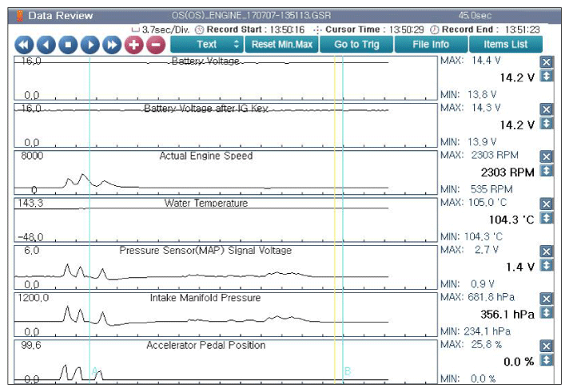This screenshot has height=392, width=569.
Task: Remove the Actual Engine Speed graph
Action: [546, 156]
